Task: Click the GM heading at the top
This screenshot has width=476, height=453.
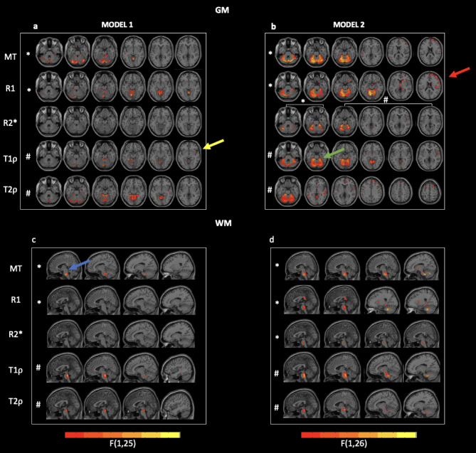Action: point(222,10)
